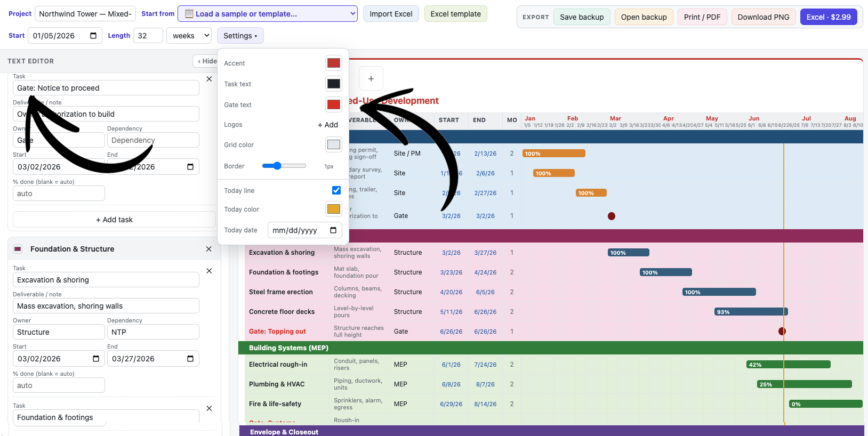Remove the Gate: Notice to proceed task
Viewport: 868px width, 436px height.
(209, 79)
